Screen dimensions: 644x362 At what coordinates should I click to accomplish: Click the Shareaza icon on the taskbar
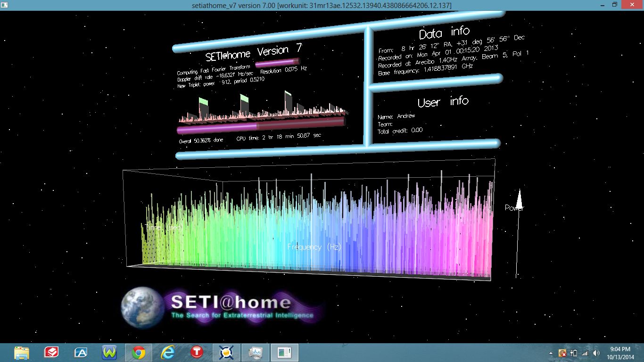click(x=51, y=352)
